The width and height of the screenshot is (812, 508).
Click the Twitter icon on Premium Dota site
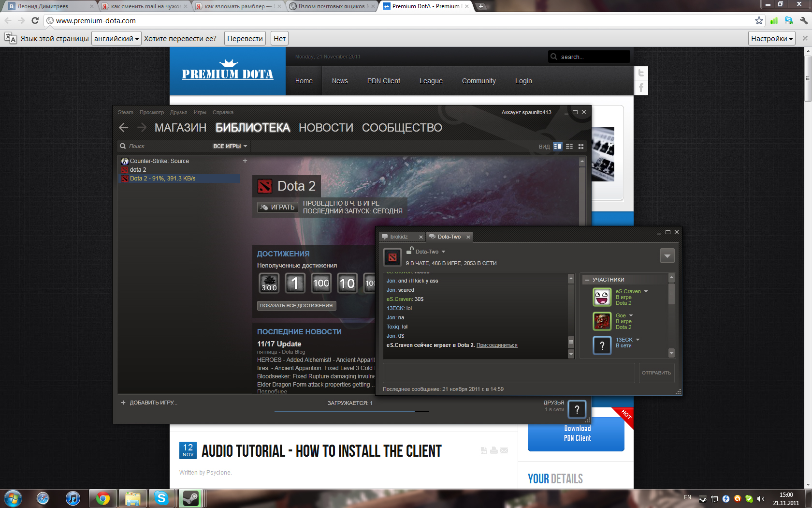coord(641,73)
